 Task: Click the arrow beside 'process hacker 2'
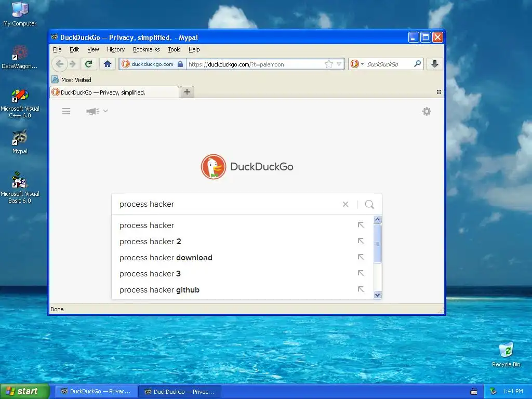[361, 241]
